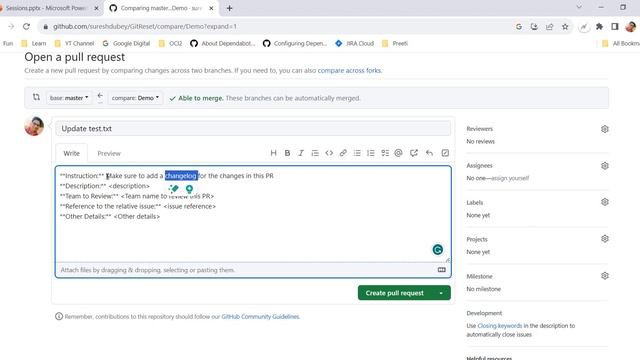Open the tab search chevron in title bar
Screen dimensions: 640x360
[579, 7]
